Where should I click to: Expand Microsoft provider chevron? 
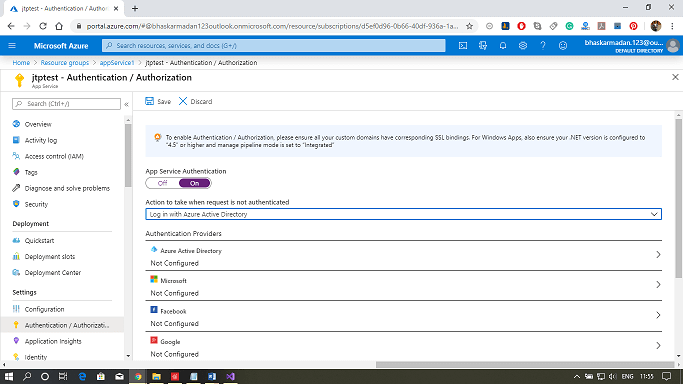pos(658,285)
